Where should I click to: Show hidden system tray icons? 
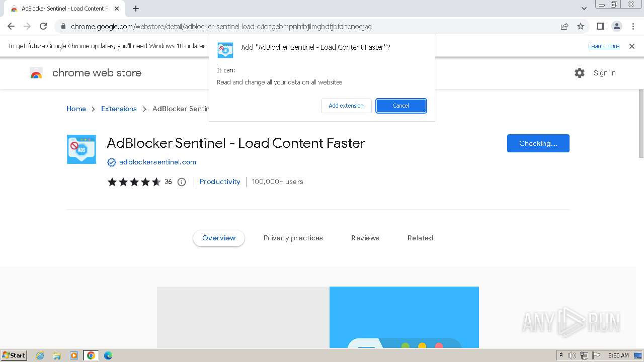point(561,355)
